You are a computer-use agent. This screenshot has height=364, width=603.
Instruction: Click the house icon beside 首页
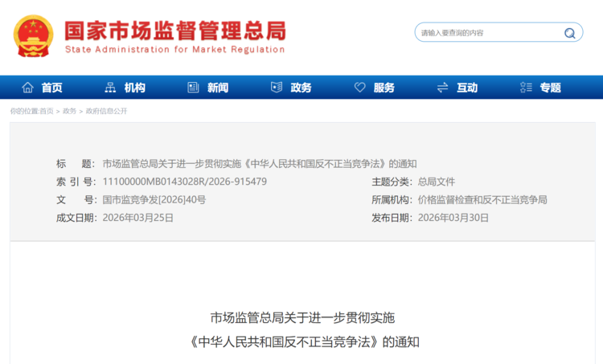[28, 88]
